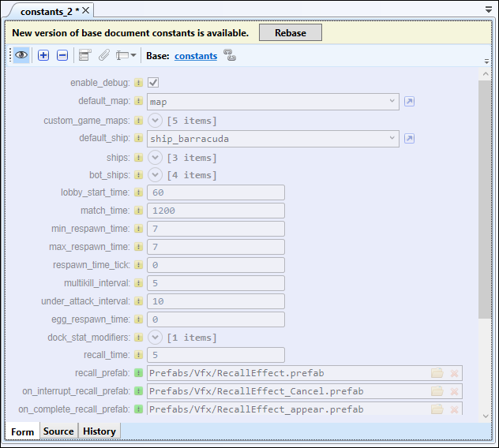Click the scroll up arrow

click(486, 74)
